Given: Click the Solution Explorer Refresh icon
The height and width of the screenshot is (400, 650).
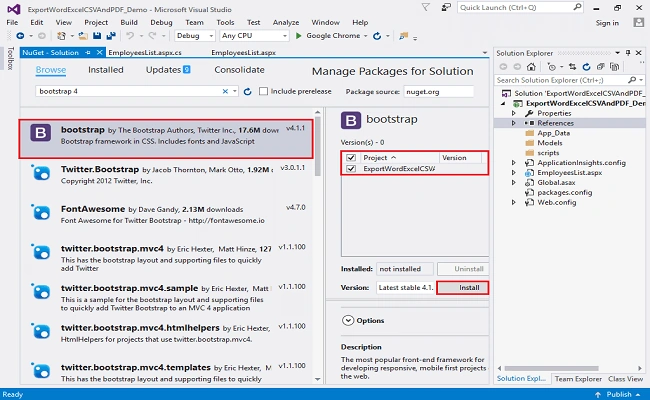Looking at the screenshot, I should click(x=586, y=67).
